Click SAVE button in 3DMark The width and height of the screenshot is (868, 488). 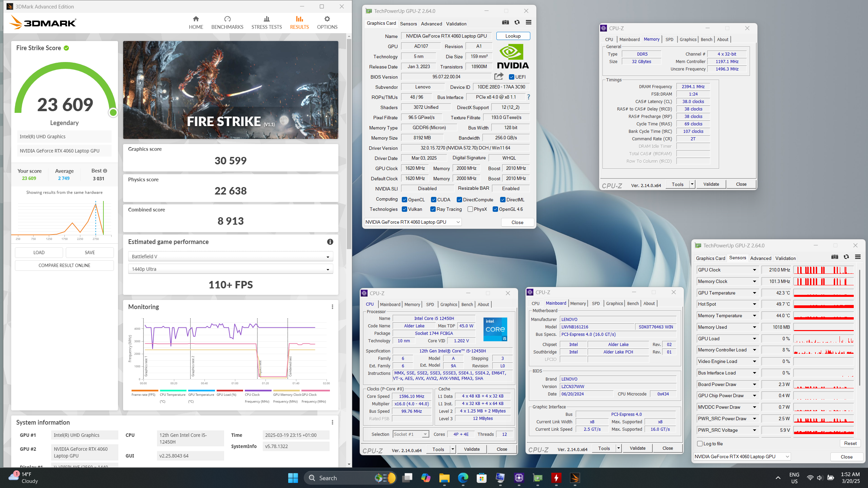point(90,252)
